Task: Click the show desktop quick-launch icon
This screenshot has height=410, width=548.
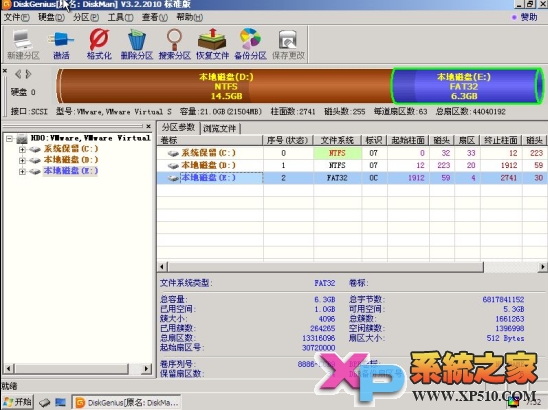Action: [x=60, y=403]
